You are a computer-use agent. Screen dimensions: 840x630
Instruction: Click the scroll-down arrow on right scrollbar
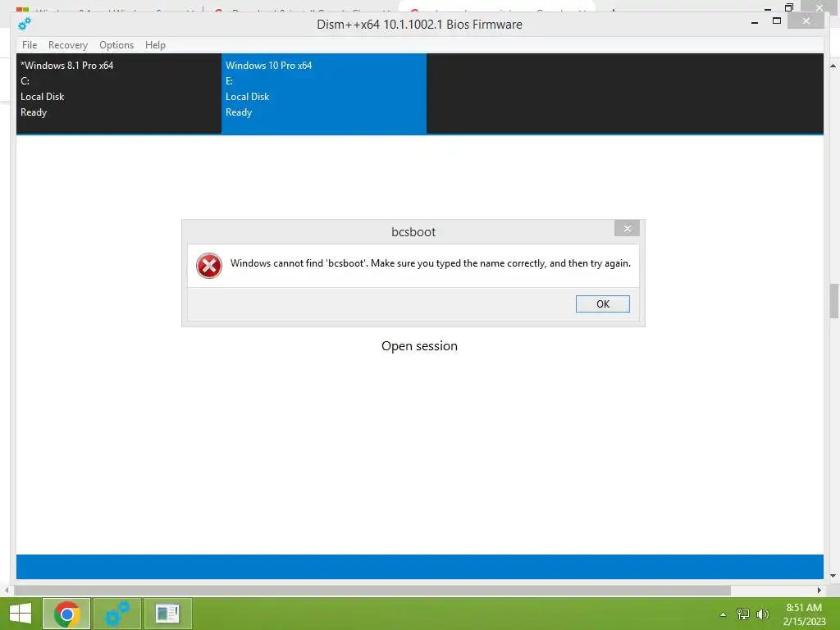[833, 576]
